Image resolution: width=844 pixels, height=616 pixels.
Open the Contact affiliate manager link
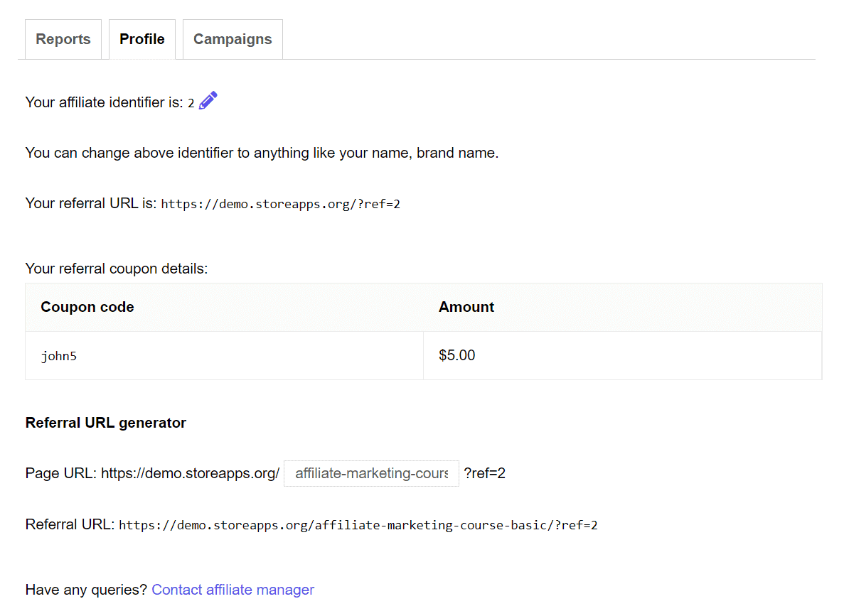coord(233,590)
